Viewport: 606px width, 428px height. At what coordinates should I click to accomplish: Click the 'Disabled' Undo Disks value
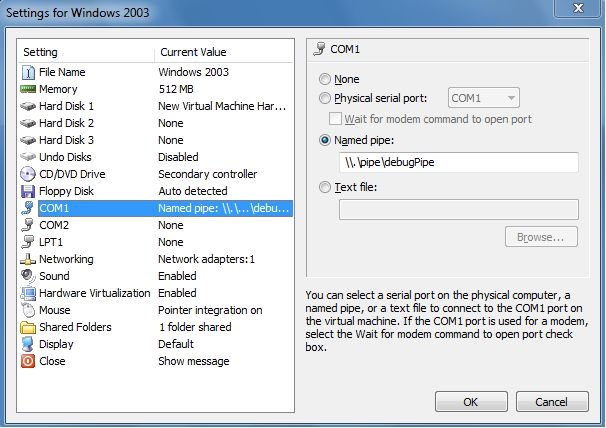point(178,157)
